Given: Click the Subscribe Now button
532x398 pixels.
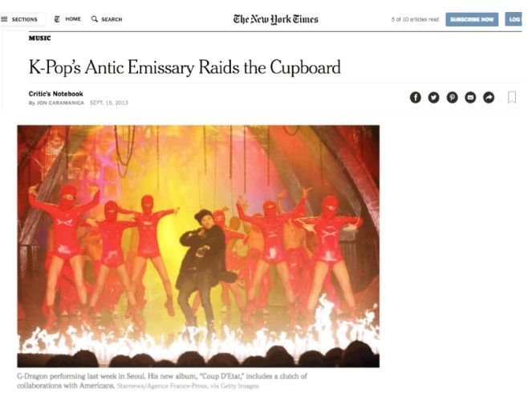Looking at the screenshot, I should coord(472,19).
